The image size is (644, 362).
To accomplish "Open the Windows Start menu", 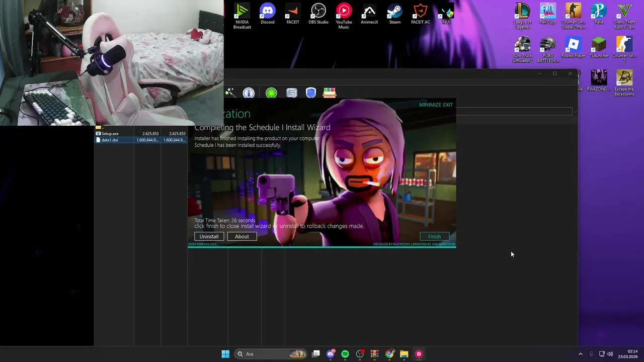I will coord(225,354).
